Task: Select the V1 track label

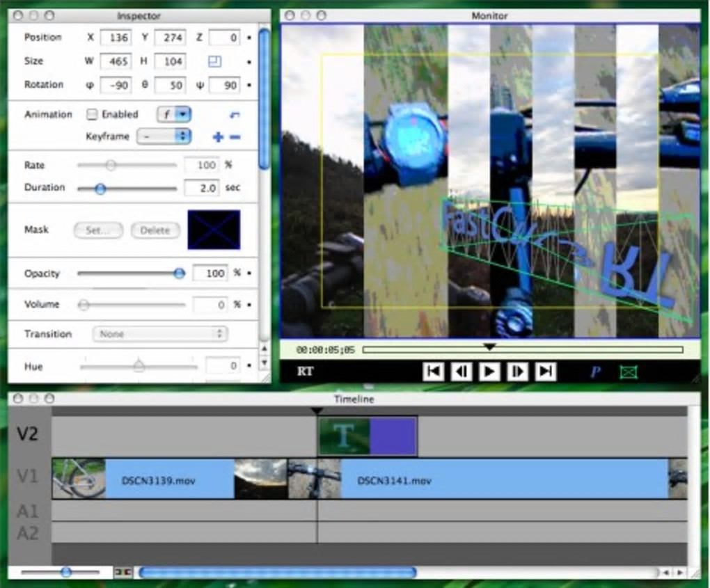Action: pos(27,476)
